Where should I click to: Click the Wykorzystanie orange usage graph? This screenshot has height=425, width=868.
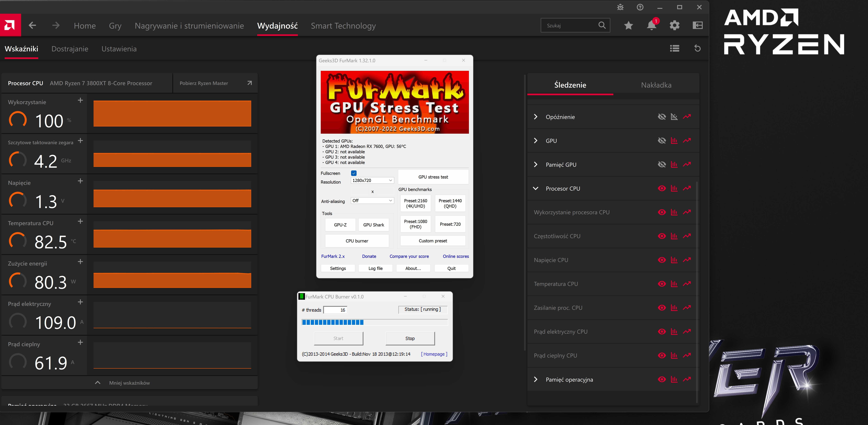tap(172, 114)
